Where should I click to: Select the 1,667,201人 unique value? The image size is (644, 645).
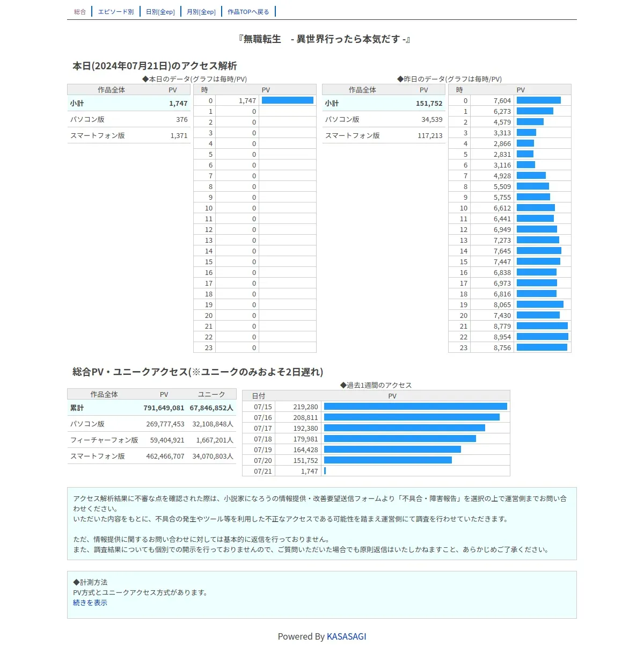[x=215, y=440]
